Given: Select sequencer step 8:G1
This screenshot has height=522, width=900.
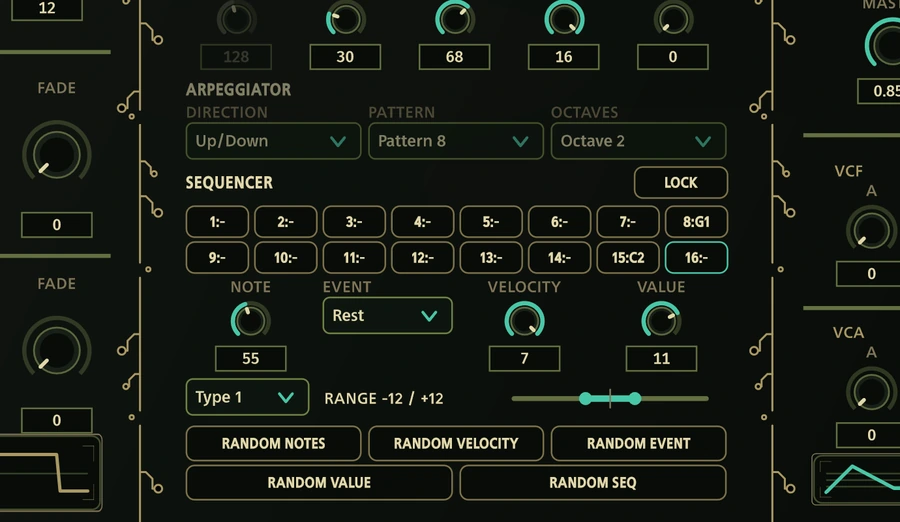Looking at the screenshot, I should 696,222.
